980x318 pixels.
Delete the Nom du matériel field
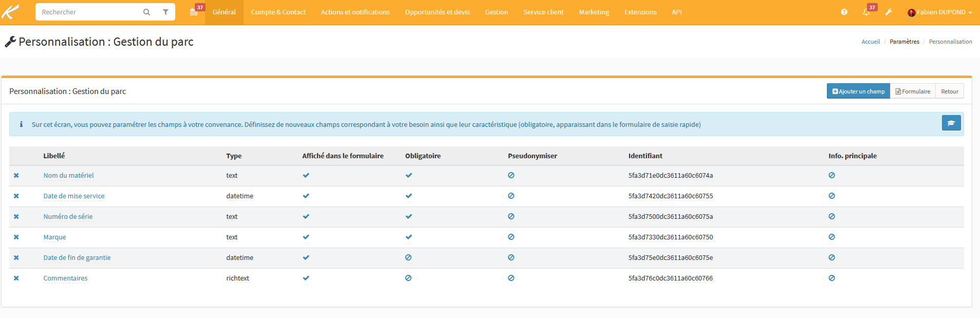coord(16,175)
